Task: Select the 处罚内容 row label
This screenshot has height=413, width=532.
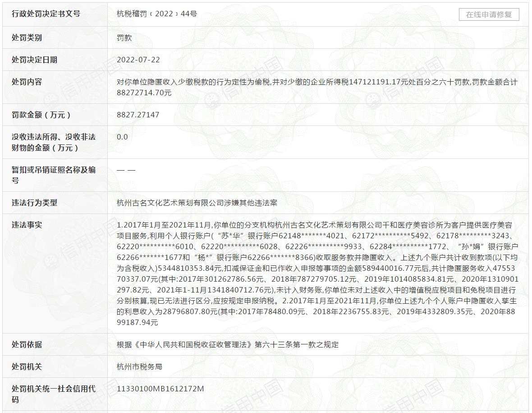Action: coord(27,82)
